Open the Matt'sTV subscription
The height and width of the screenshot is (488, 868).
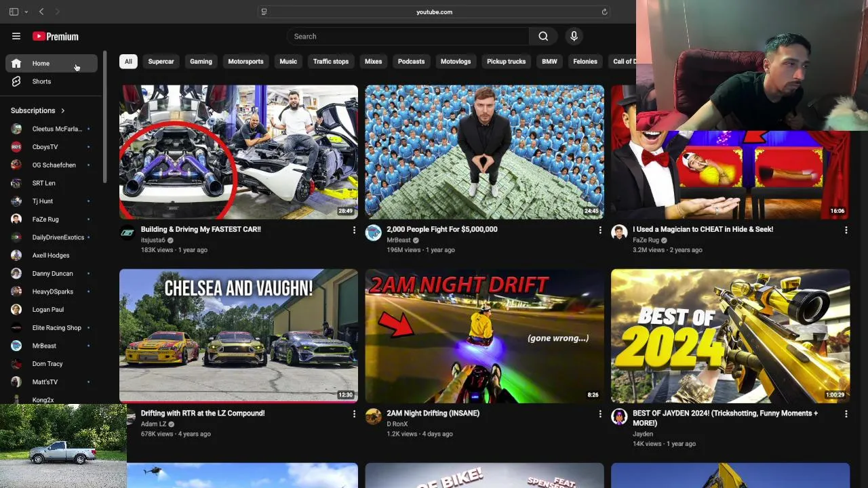(52, 382)
